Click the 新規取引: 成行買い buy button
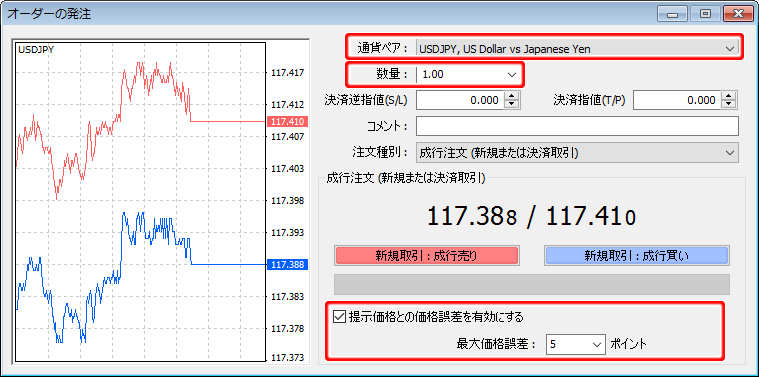Viewport: 759px width, 377px height. [637, 256]
